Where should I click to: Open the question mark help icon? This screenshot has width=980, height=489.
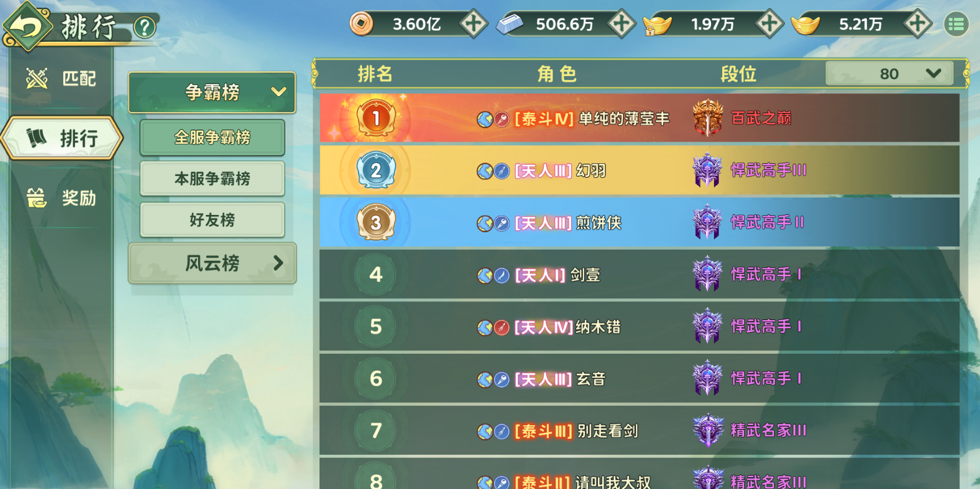(x=145, y=27)
